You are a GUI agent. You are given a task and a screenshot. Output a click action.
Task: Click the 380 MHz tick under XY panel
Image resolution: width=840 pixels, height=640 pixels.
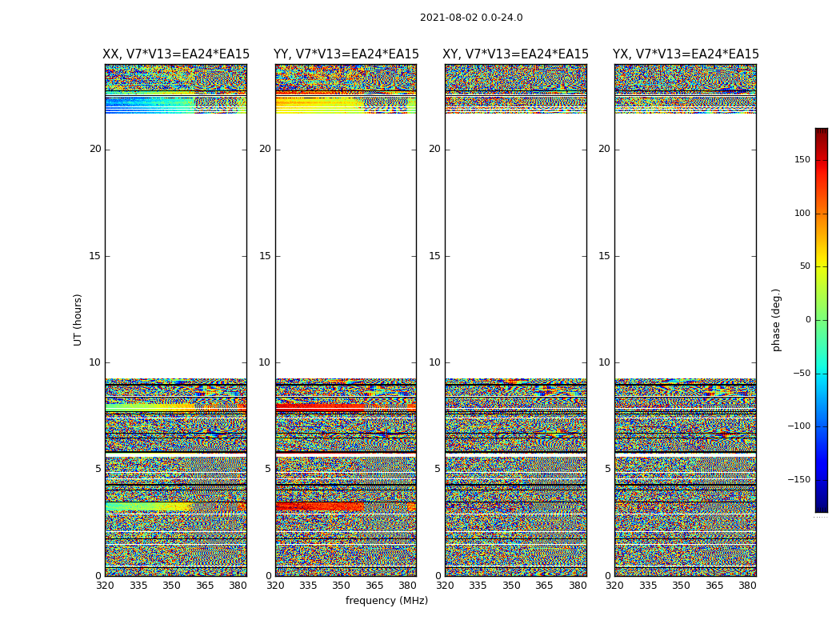pyautogui.click(x=578, y=586)
